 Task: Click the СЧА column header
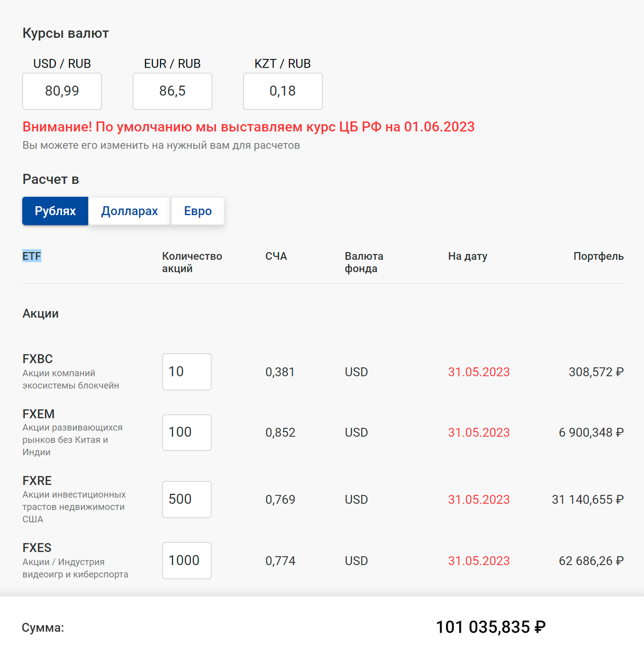click(276, 256)
